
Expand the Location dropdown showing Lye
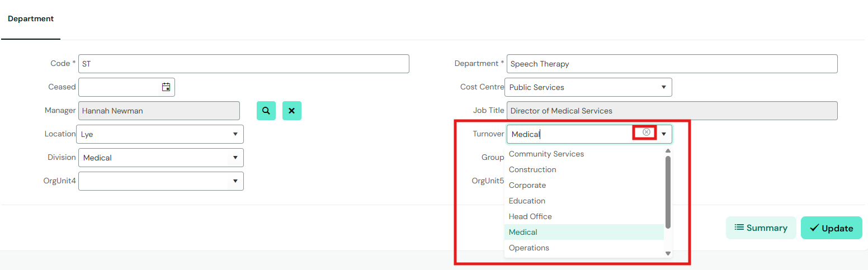pos(161,134)
